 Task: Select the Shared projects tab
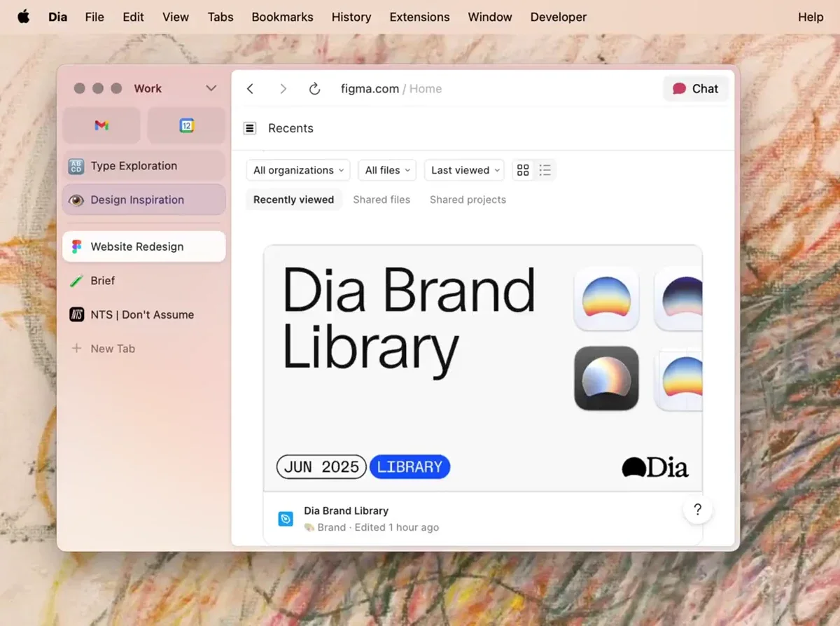click(468, 200)
